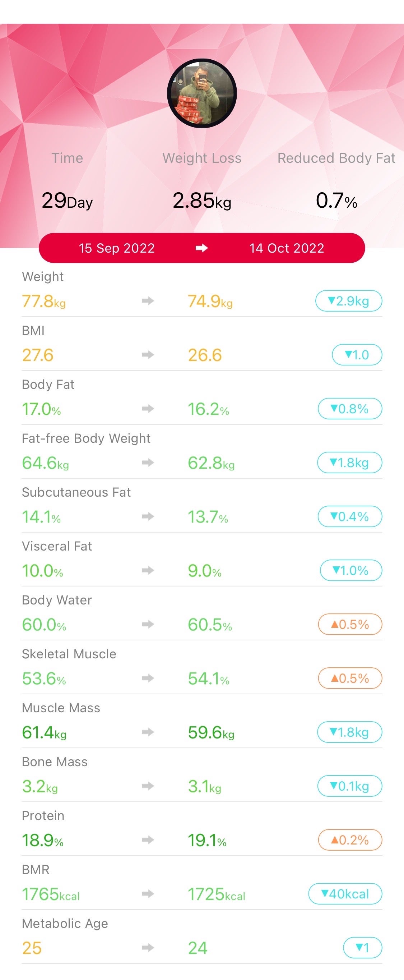Click the white arrow between the dates

(x=202, y=248)
